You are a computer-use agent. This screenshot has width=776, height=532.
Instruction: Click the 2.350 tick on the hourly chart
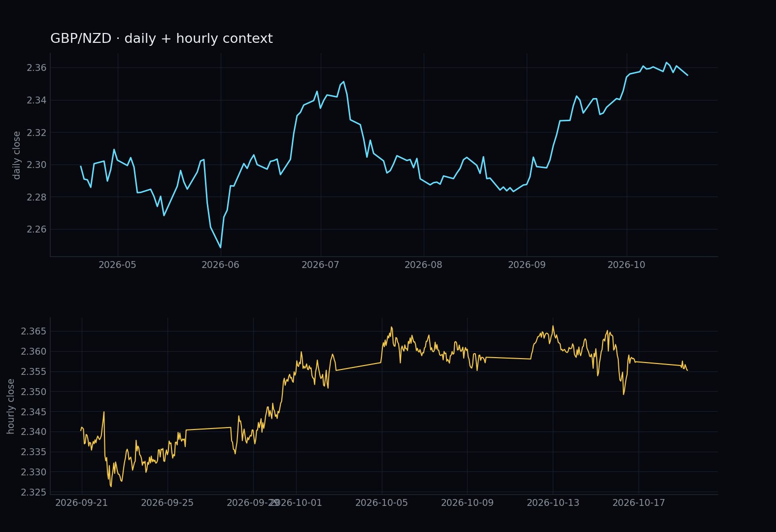34,392
